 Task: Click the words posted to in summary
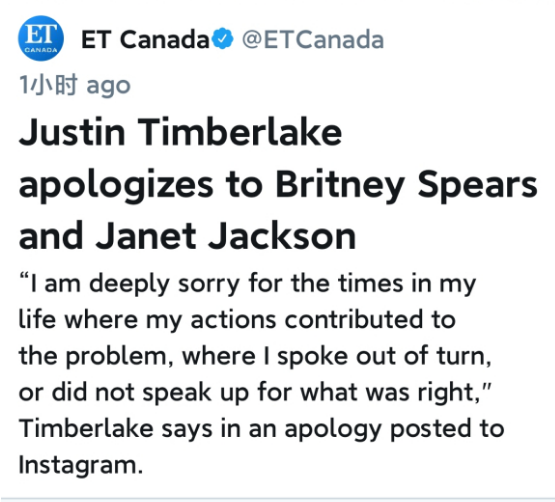447,429
